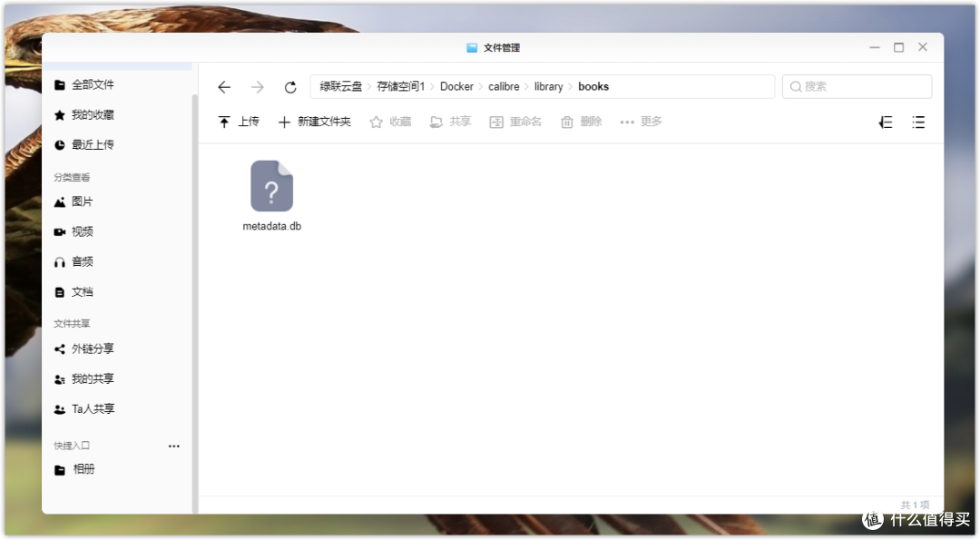This screenshot has width=980, height=540.
Task: Switch to list view icon
Action: (x=918, y=123)
